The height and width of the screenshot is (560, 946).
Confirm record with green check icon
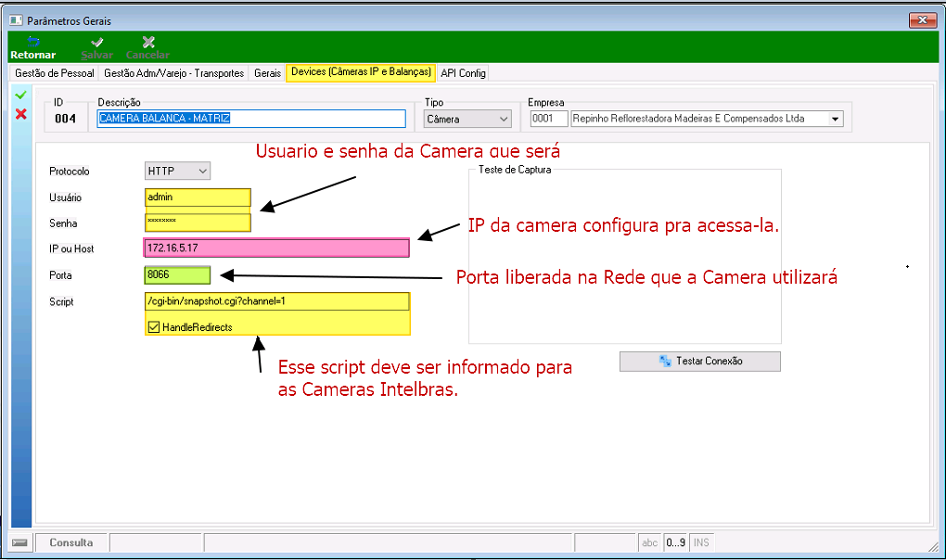20,95
